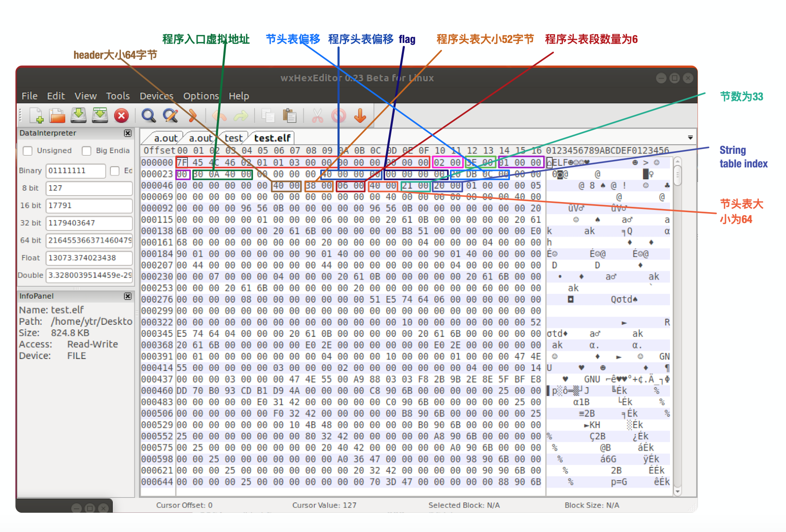Open the Tools menu
Viewport: 786px width, 532px height.
coord(117,96)
